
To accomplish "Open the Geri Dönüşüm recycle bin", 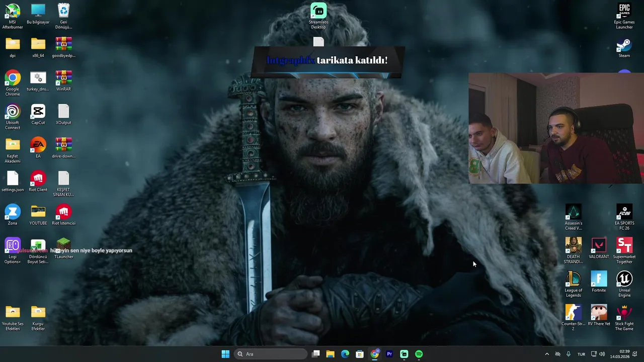I will tap(63, 16).
